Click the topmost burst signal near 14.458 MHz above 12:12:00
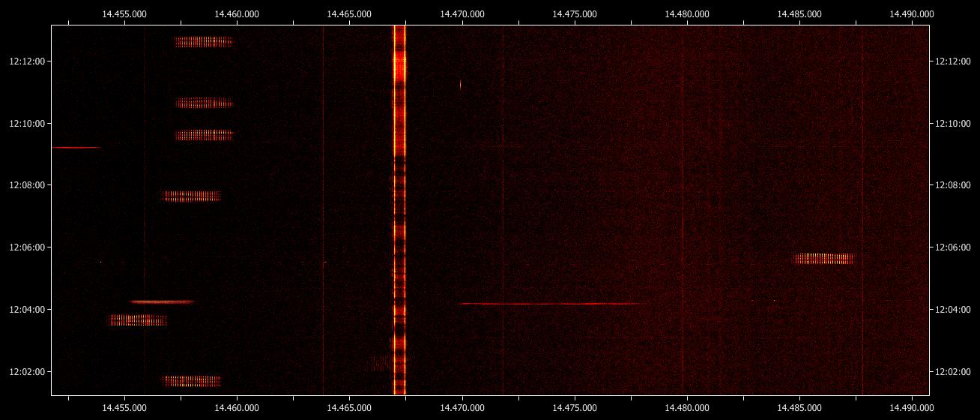The height and width of the screenshot is (420, 980). (x=204, y=42)
